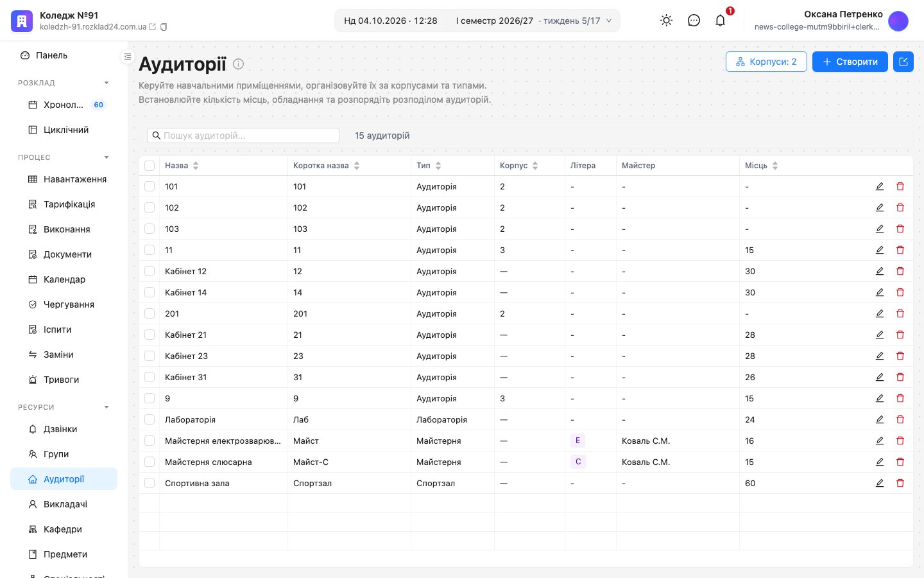The width and height of the screenshot is (924, 578).
Task: Click the purple E letter tag
Action: click(x=577, y=441)
